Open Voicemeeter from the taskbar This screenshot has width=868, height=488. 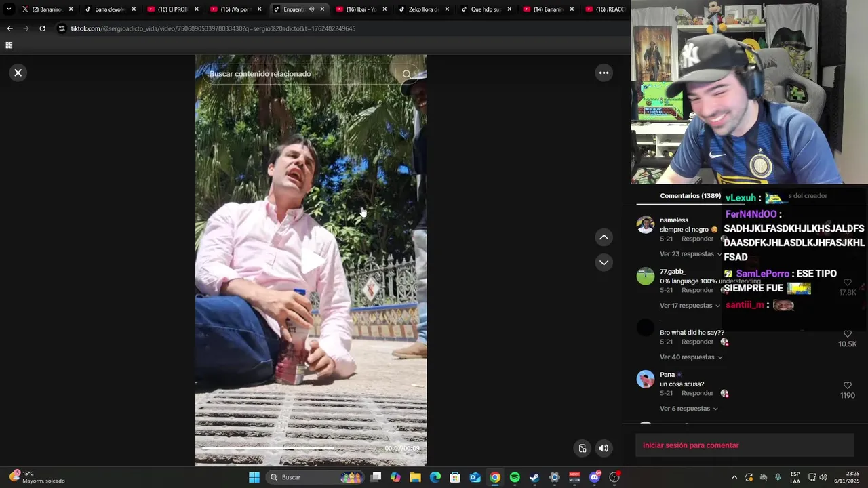click(x=574, y=477)
